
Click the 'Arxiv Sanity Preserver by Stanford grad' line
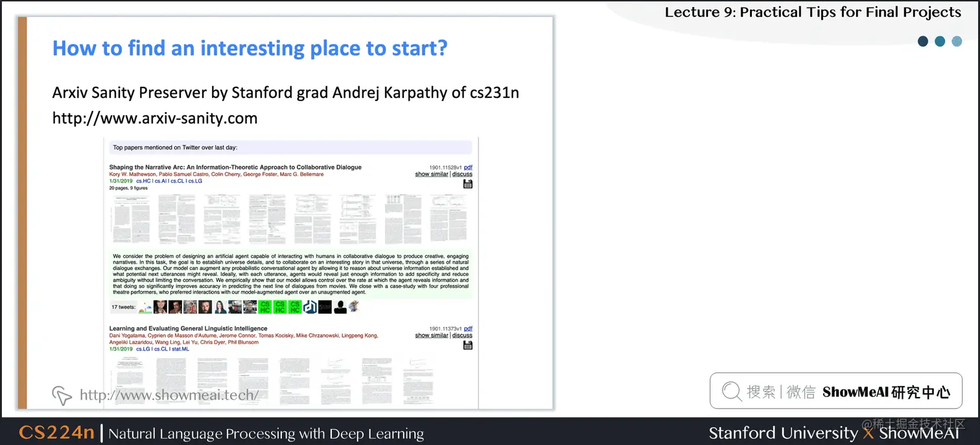286,93
